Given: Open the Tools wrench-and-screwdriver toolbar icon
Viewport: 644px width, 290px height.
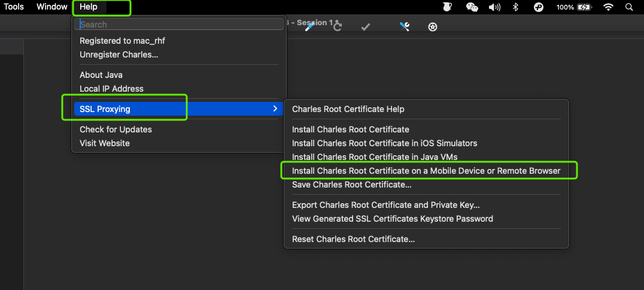Looking at the screenshot, I should pyautogui.click(x=405, y=27).
